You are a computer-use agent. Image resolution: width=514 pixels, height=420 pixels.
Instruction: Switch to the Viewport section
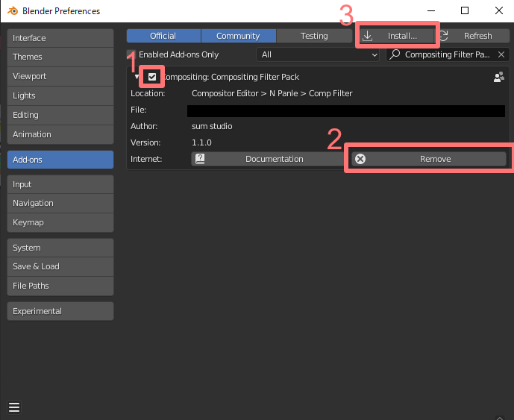pos(60,76)
